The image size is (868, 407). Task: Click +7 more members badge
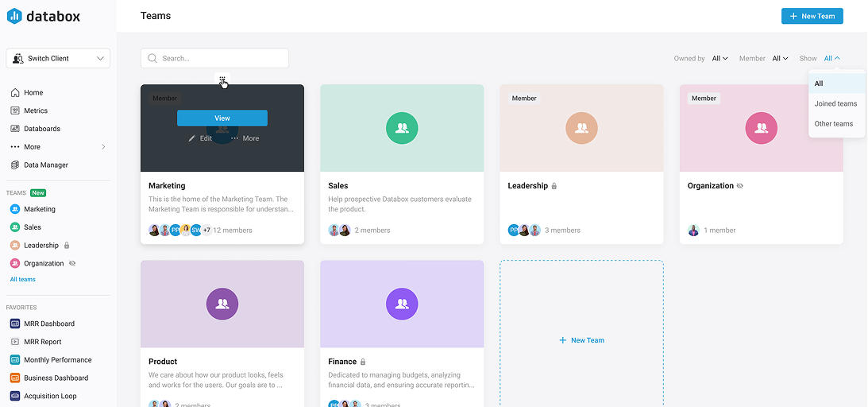(x=206, y=231)
